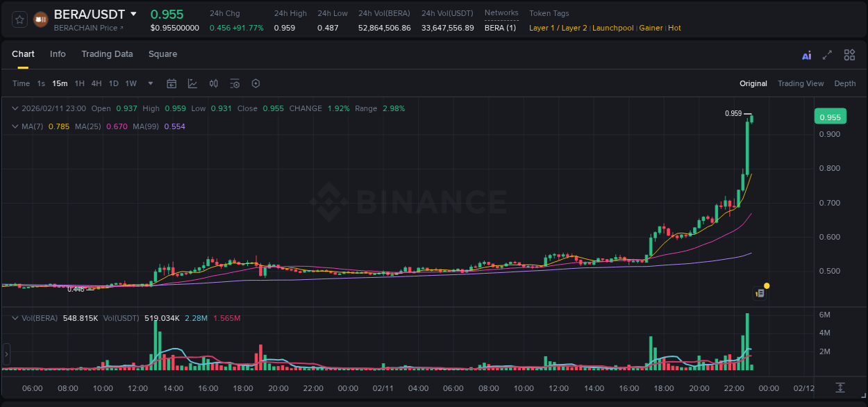
Task: Click the news icon with yellow notification dot
Action: tap(760, 292)
